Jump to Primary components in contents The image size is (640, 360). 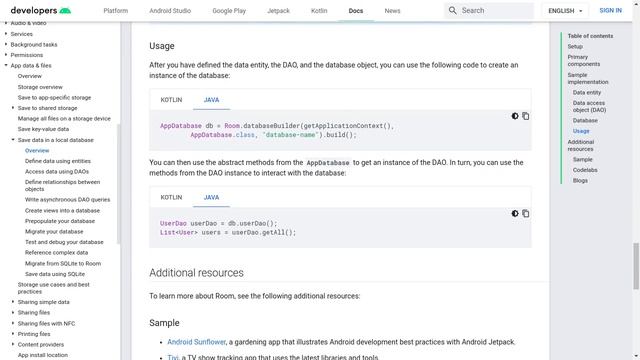584,61
